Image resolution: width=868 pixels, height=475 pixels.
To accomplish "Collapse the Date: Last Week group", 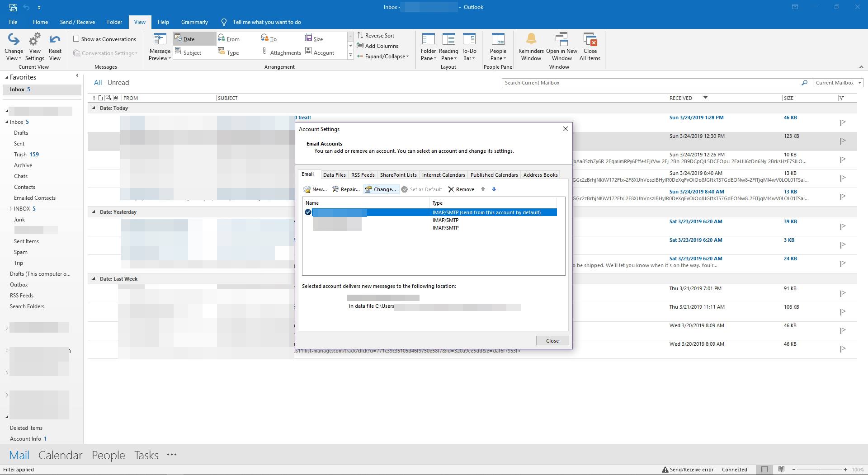I will [94, 279].
